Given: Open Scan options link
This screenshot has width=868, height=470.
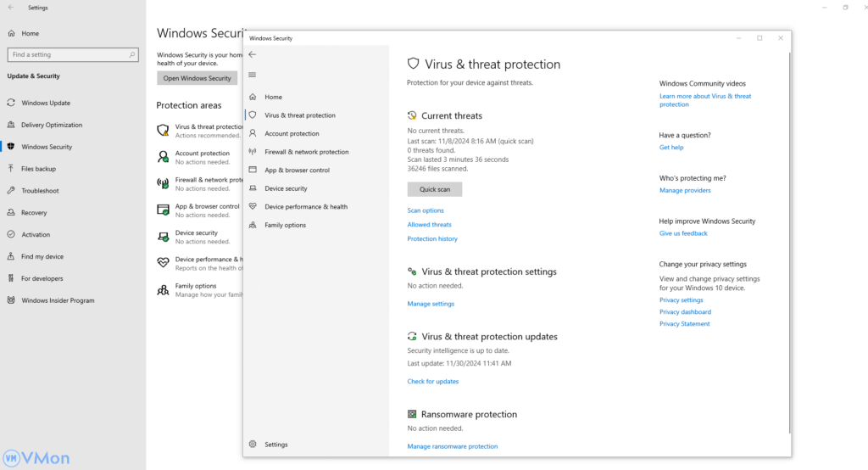Looking at the screenshot, I should (426, 210).
